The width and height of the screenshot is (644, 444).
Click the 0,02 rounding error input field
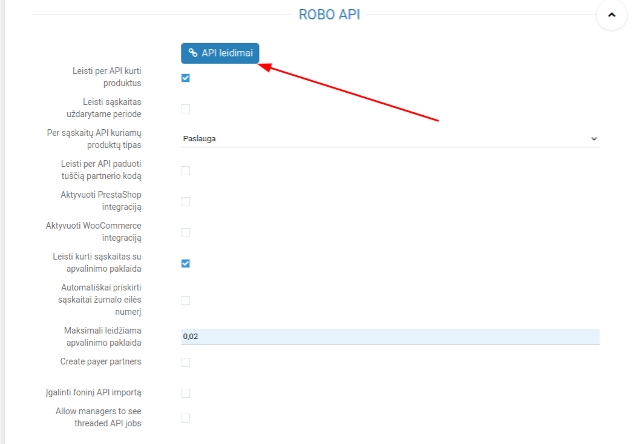click(x=390, y=336)
